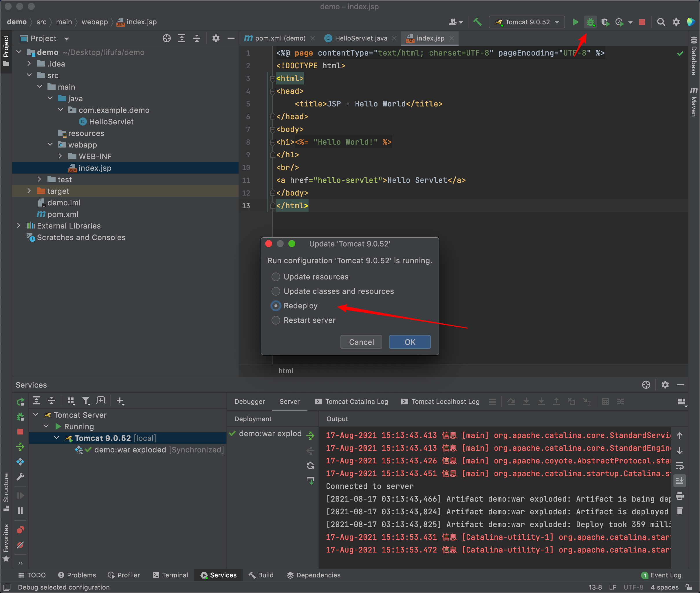Select Update classes and resources option
700x593 pixels.
(x=276, y=291)
